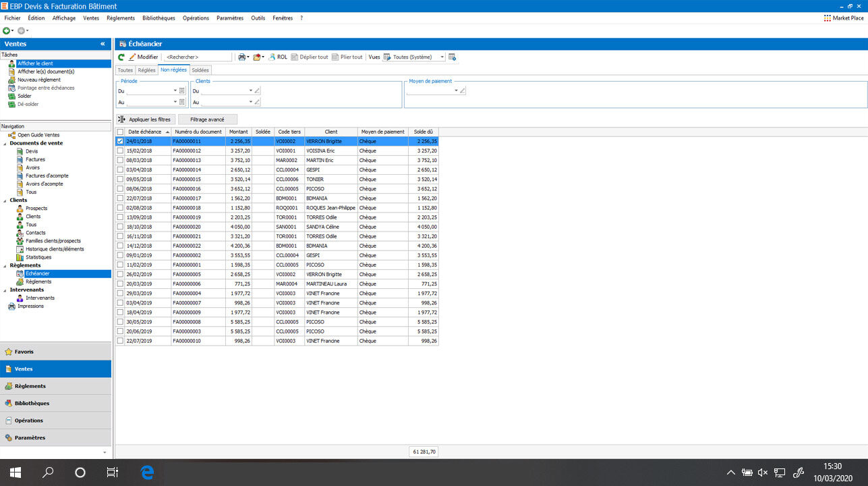The width and height of the screenshot is (868, 486).
Task: Click Dé-solder in Tâches
Action: 27,104
